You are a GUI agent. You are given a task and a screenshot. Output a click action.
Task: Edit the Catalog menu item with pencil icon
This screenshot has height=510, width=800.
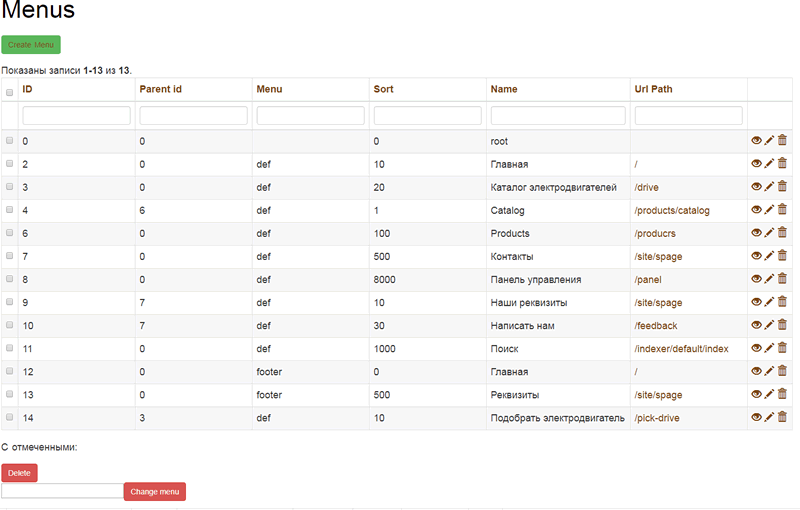(769, 210)
